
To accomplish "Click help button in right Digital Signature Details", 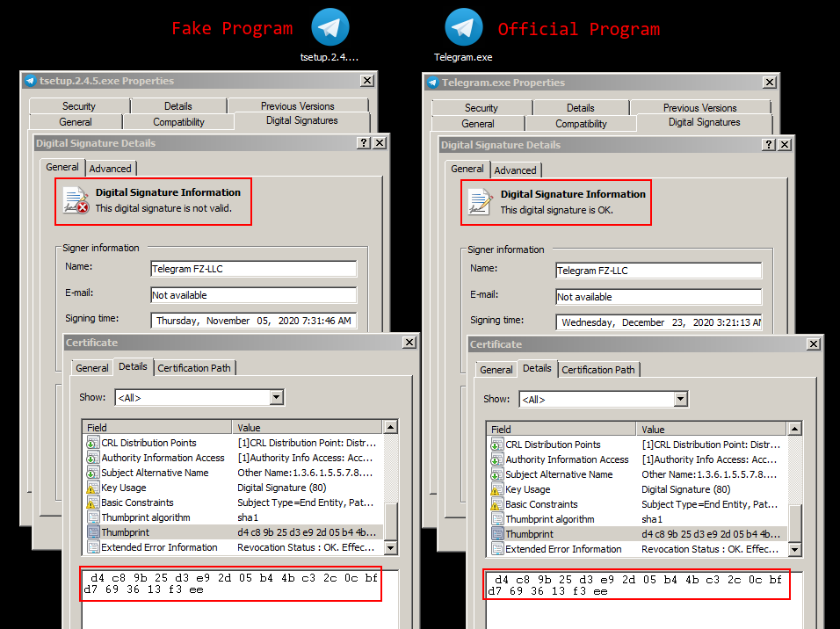I will (x=769, y=144).
